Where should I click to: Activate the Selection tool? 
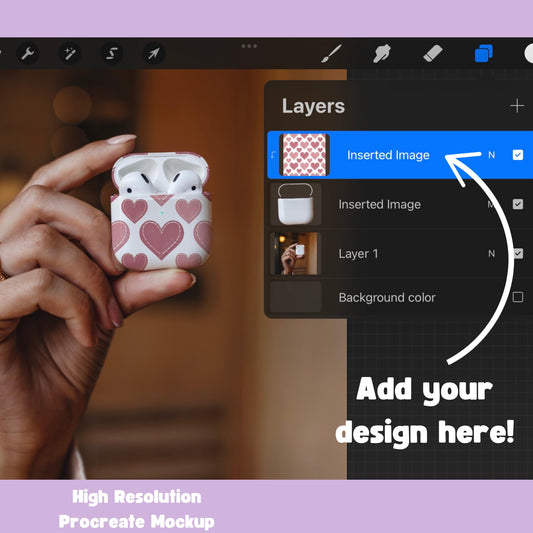pyautogui.click(x=112, y=53)
